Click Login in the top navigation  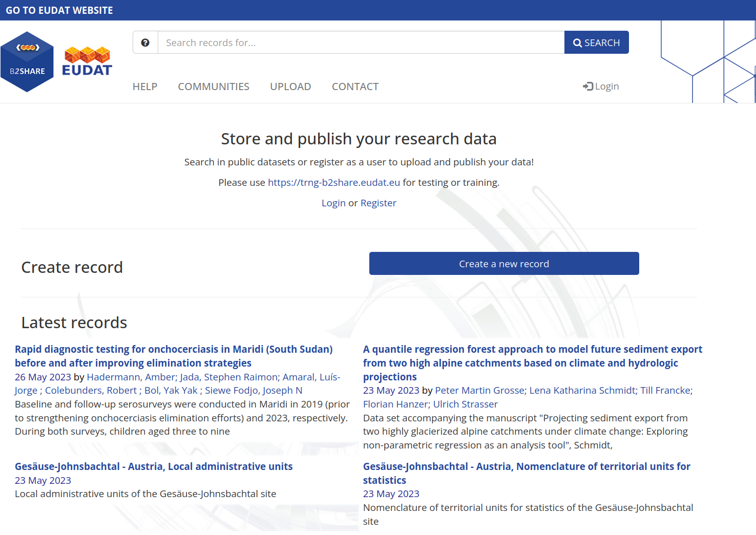[601, 87]
